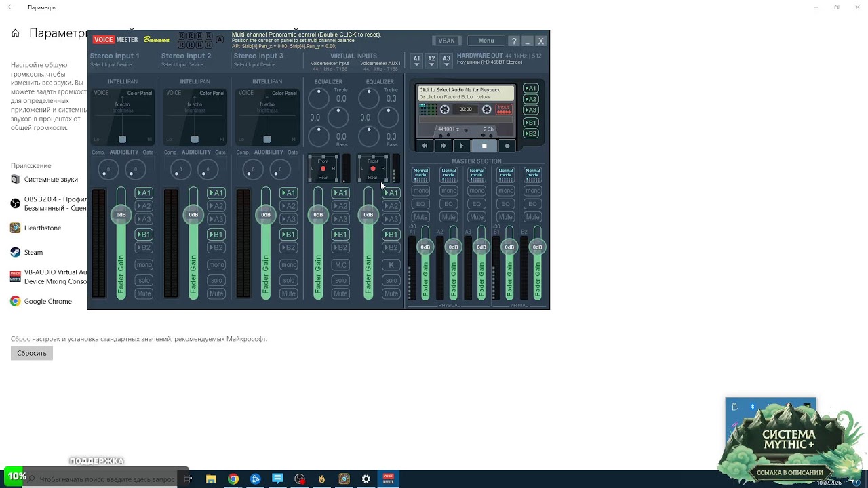This screenshot has height=488, width=868.
Task: Toggle M.C on Voicemeeter Input strip
Action: tap(341, 265)
